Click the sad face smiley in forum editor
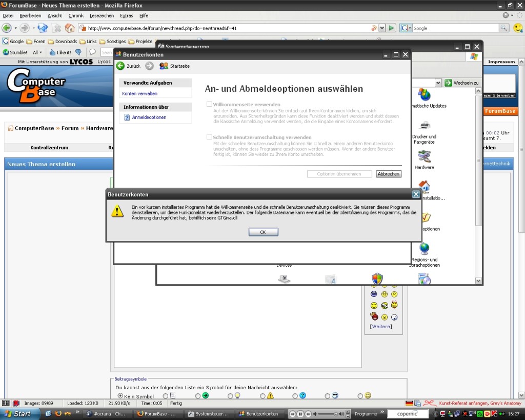525x420 pixels. point(394,294)
